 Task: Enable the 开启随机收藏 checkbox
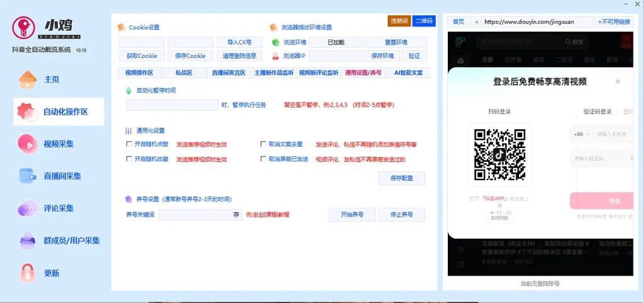pyautogui.click(x=130, y=159)
